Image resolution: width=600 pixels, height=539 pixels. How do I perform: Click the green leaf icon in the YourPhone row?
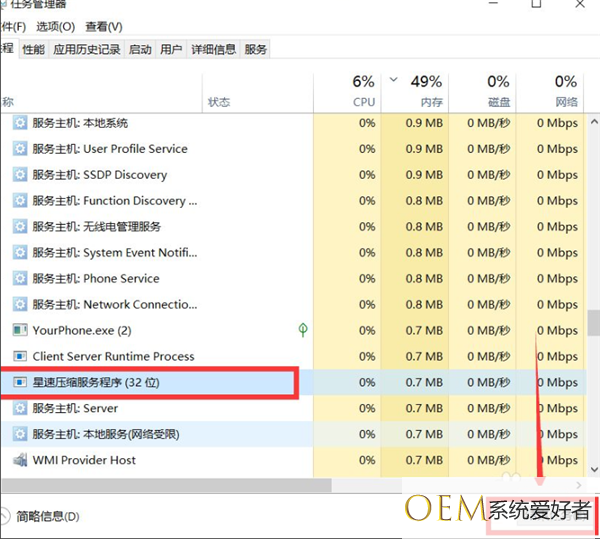pyautogui.click(x=303, y=330)
